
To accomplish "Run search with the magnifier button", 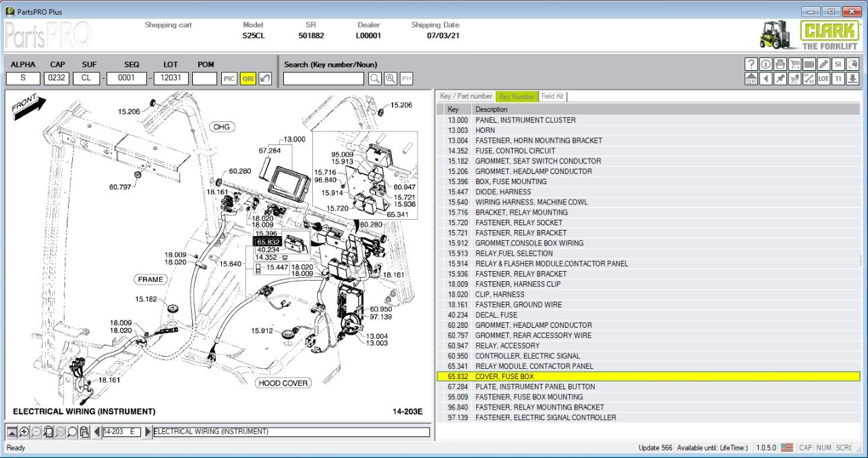I will point(374,77).
